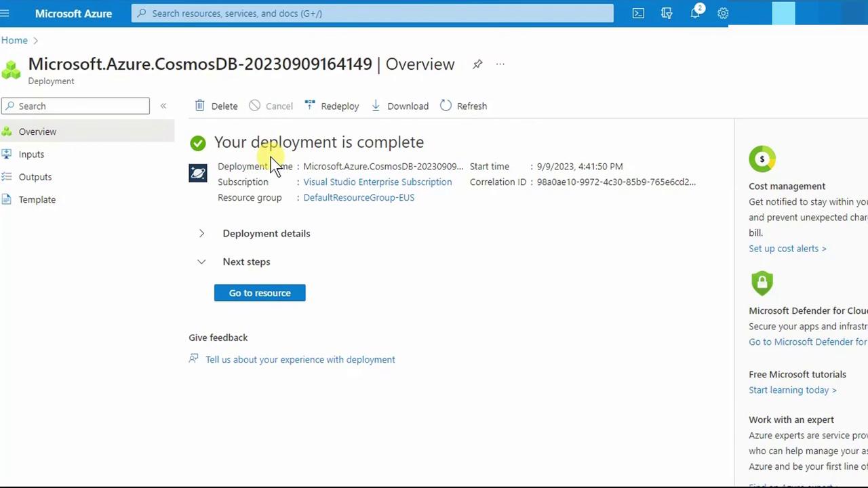
Task: Click the Cosmos DB planet icon
Action: click(x=198, y=174)
